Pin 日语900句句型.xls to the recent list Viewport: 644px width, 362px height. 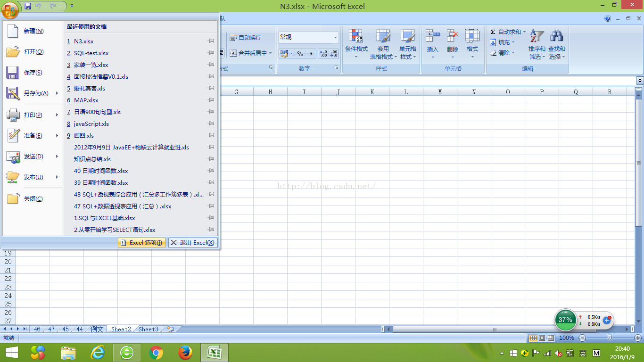pos(211,112)
